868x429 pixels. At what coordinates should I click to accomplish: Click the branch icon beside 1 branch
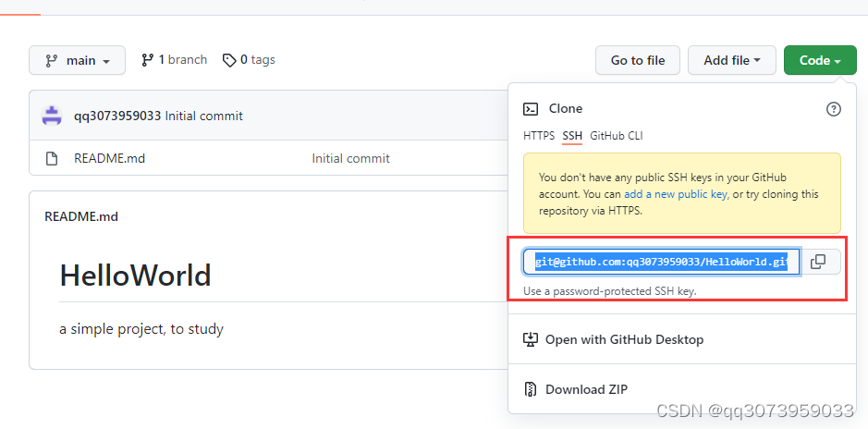(x=147, y=60)
